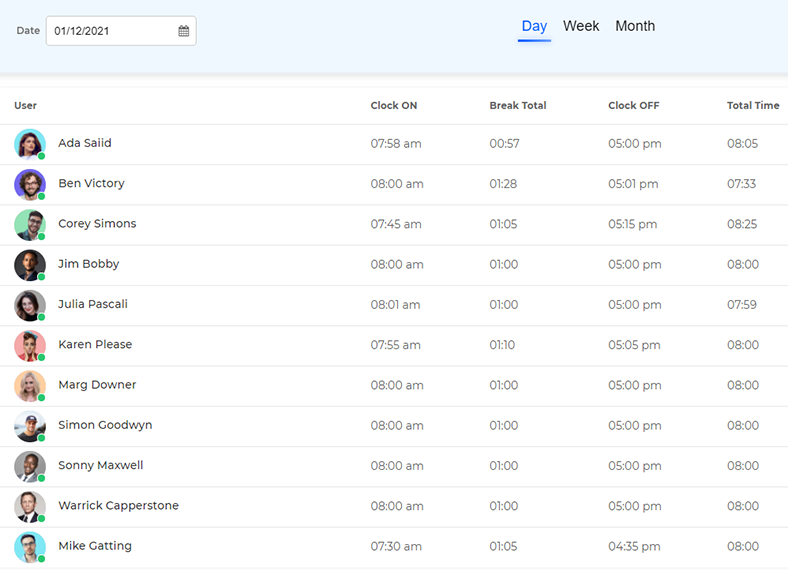This screenshot has width=788, height=571.
Task: Open Warrick Capperstone's name
Action: tap(118, 506)
